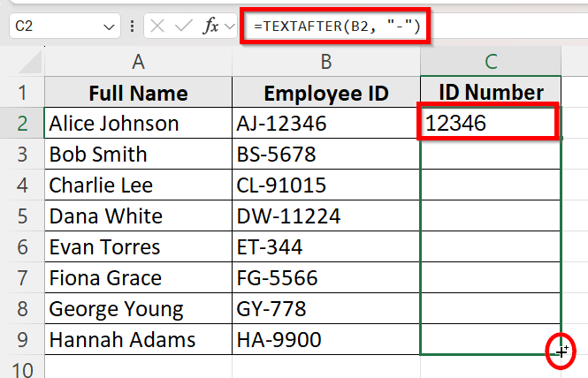Click the Cancel (X) icon in formula bar
The height and width of the screenshot is (378, 588).
tap(157, 27)
